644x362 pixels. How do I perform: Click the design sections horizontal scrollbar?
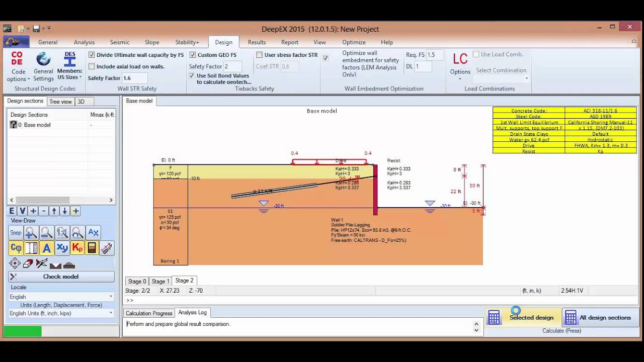coord(61,200)
